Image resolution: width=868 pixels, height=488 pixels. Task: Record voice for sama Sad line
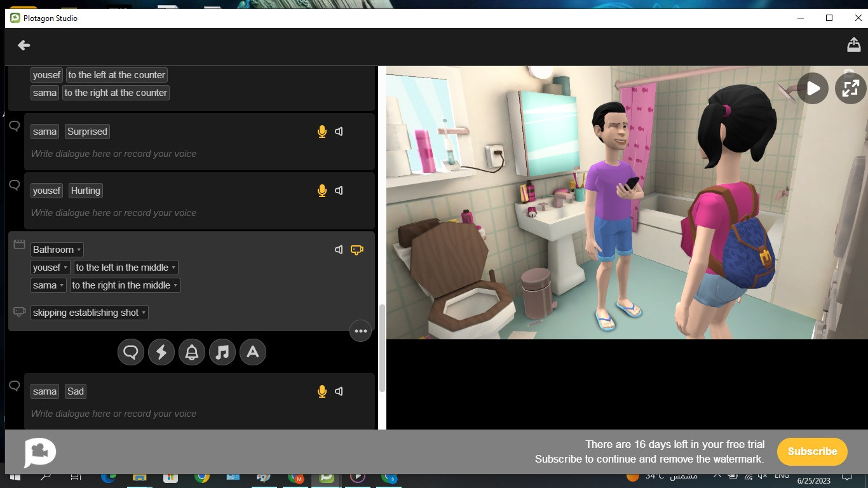(322, 391)
